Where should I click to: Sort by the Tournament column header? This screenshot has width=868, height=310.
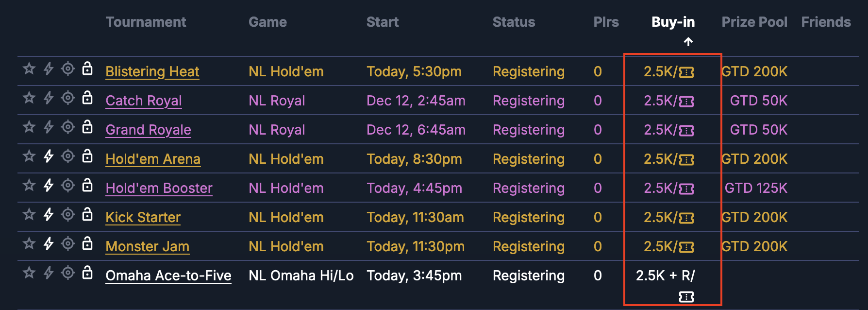coord(146,22)
